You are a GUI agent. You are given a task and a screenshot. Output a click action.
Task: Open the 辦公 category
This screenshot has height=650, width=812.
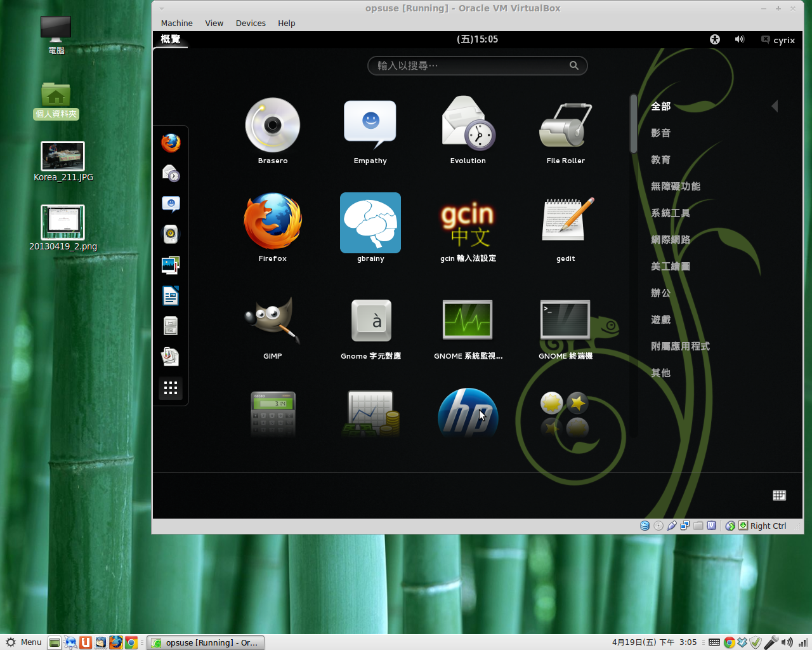(x=661, y=293)
